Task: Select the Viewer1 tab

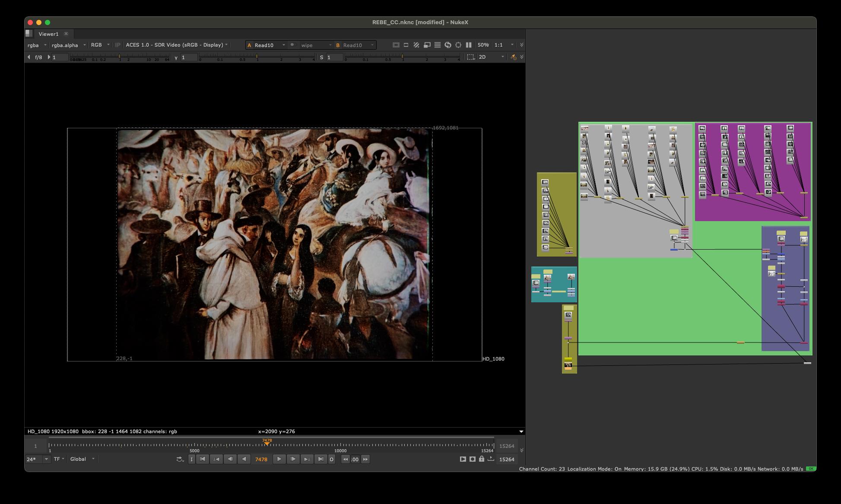Action: (48, 34)
